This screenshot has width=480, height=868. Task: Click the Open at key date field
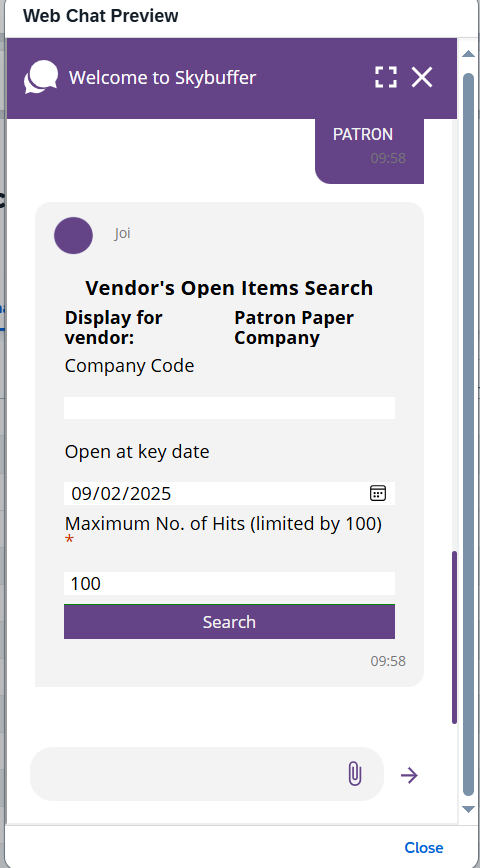229,493
